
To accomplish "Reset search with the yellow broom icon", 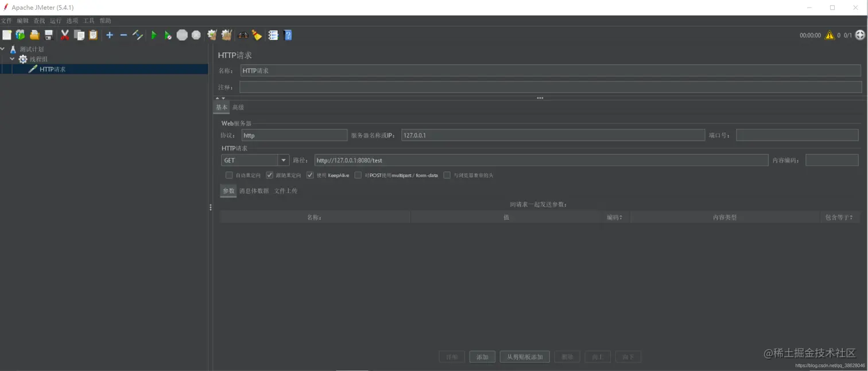I will 257,35.
